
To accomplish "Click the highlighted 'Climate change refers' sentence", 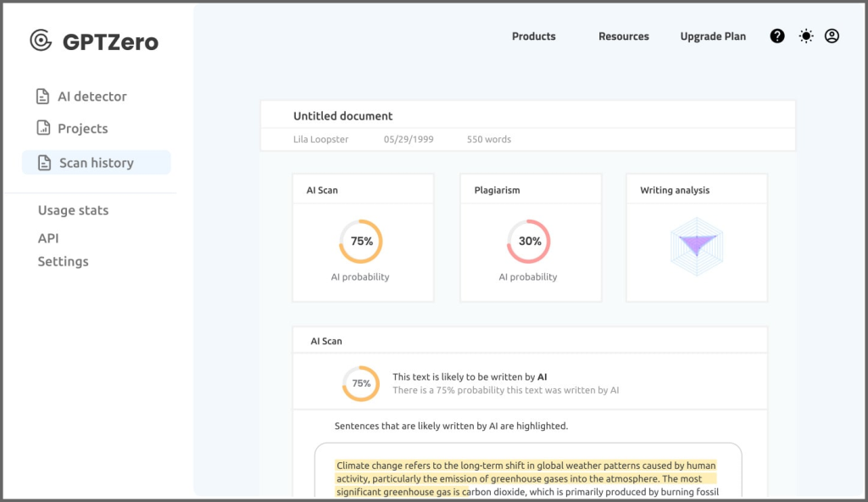I will point(526,478).
